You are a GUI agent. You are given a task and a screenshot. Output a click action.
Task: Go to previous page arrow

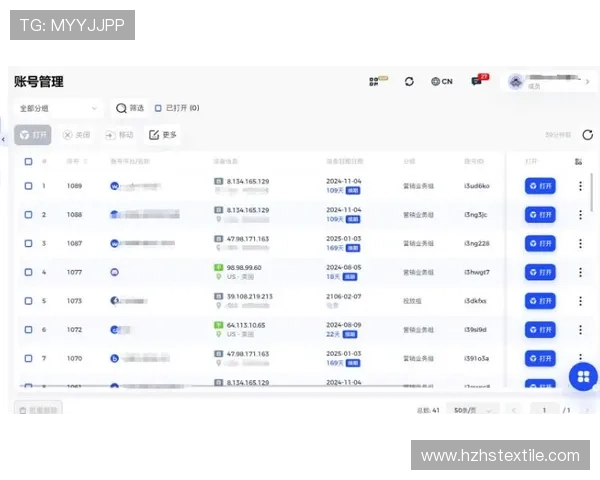pos(514,410)
